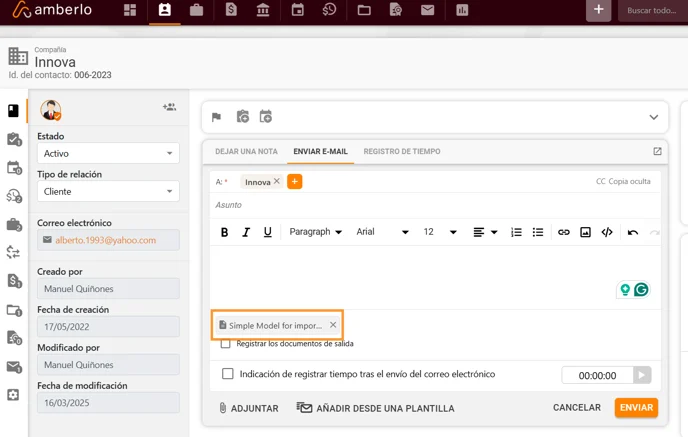This screenshot has height=437, width=688.
Task: Open the emails envelope icon in left sidebar
Action: point(14,367)
